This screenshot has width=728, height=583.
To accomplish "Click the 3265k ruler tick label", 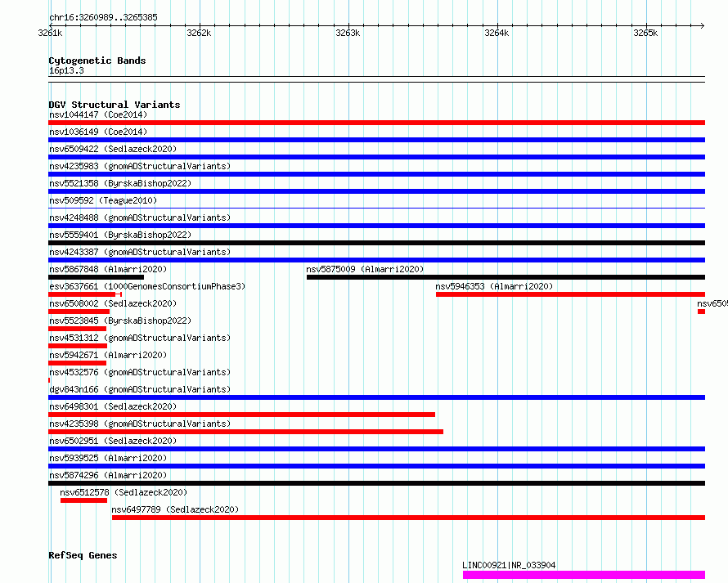I will [646, 33].
